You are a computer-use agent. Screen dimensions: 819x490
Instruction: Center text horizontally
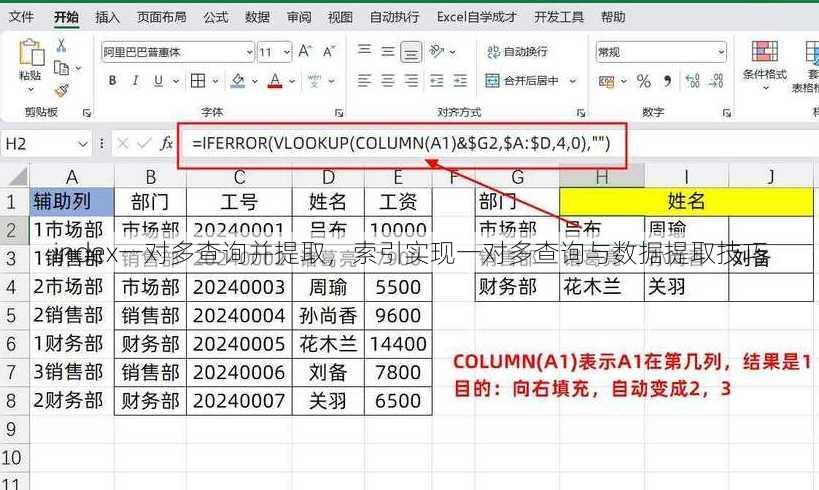click(388, 80)
